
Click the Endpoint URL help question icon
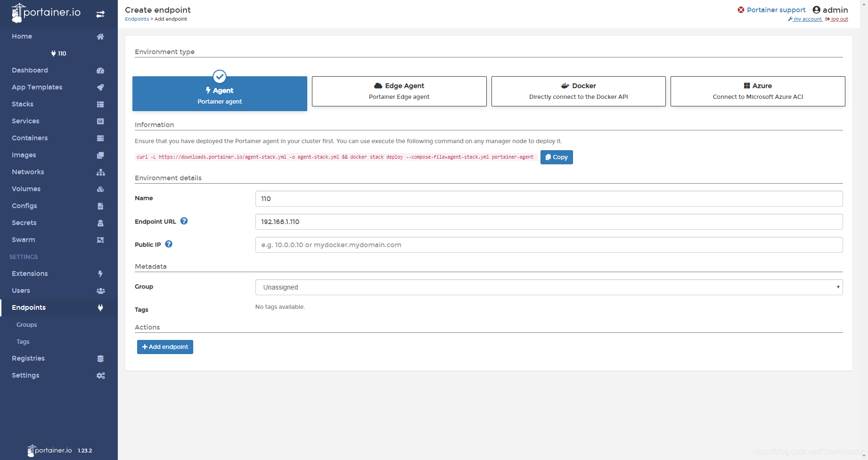click(184, 221)
